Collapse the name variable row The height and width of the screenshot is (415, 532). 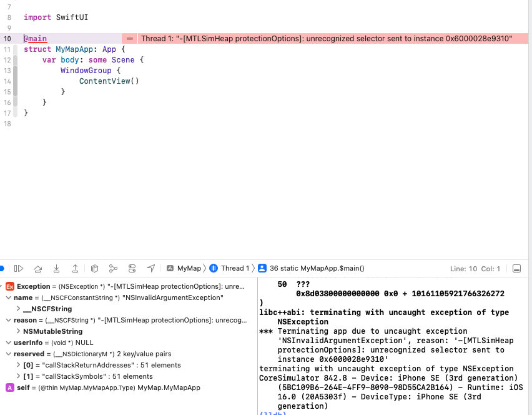click(9, 297)
